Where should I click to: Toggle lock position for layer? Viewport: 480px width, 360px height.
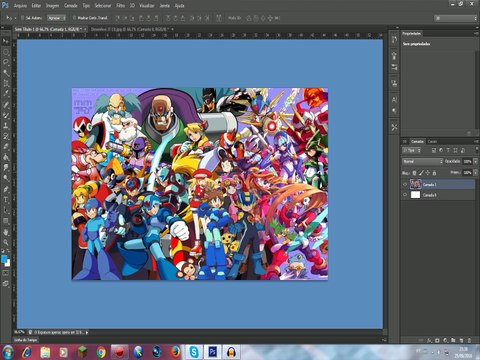[x=428, y=173]
